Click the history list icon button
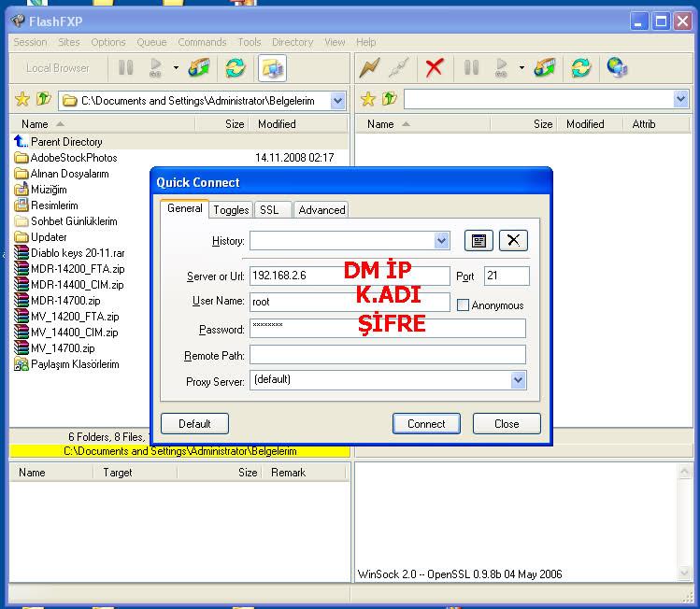This screenshot has height=609, width=700. click(479, 240)
